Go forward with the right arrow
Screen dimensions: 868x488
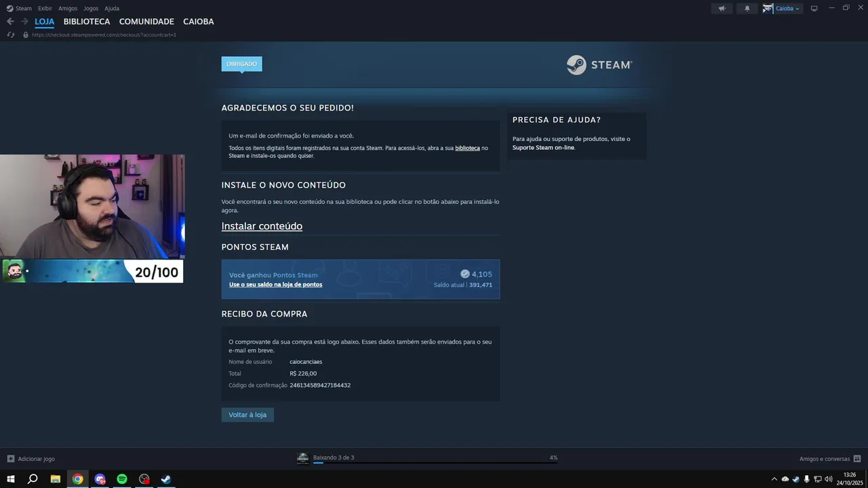click(x=24, y=22)
